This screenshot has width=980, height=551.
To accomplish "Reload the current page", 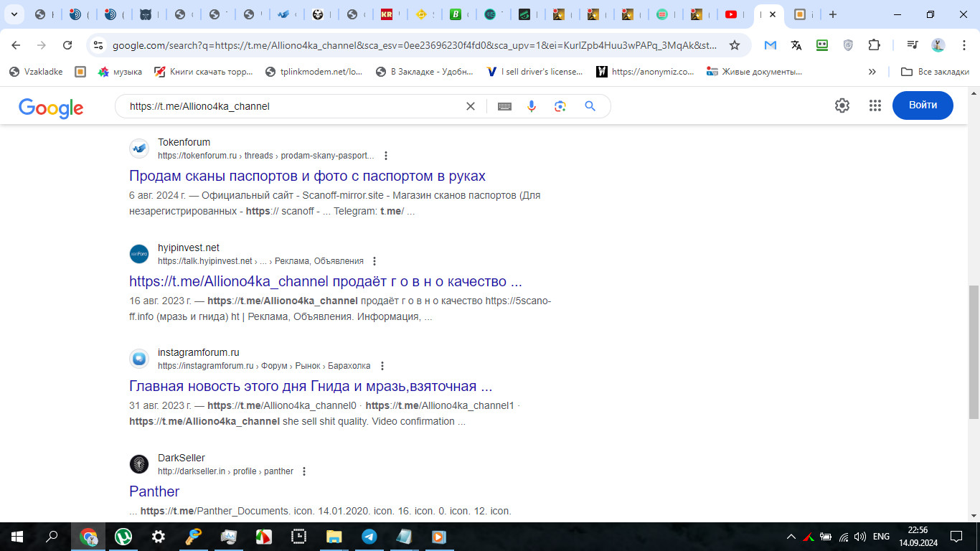I will click(x=67, y=45).
